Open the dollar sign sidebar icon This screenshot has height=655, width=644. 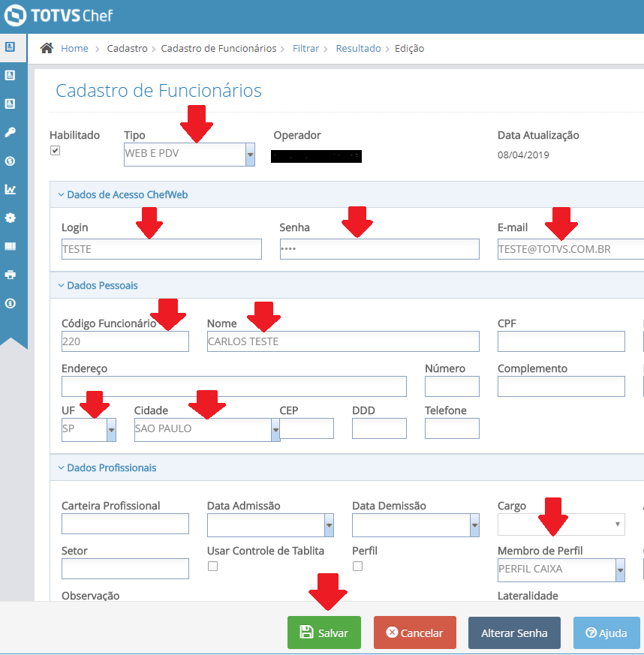[x=11, y=161]
